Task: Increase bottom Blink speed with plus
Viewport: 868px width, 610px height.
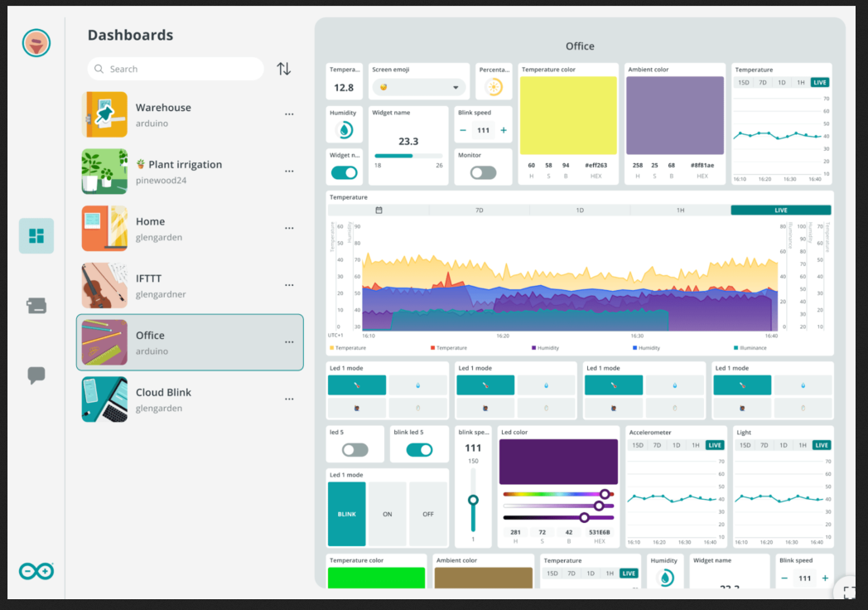Action: 825,578
